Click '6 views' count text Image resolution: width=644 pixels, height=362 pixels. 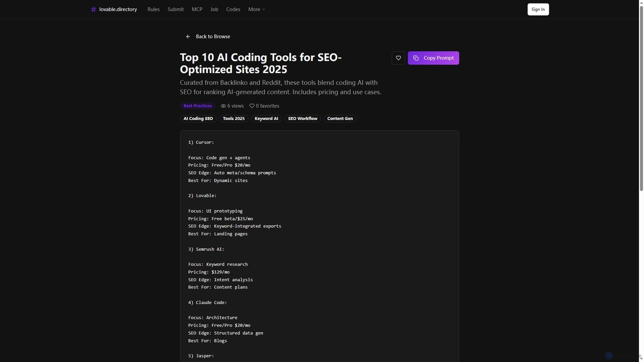(x=235, y=106)
